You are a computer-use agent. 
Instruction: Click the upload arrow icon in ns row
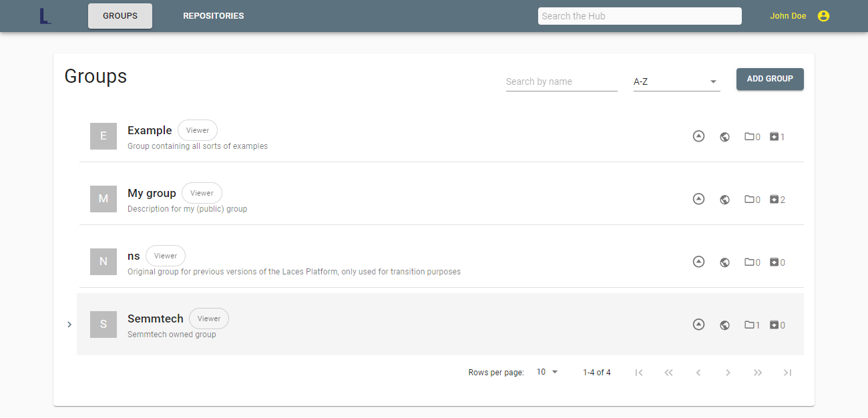698,262
